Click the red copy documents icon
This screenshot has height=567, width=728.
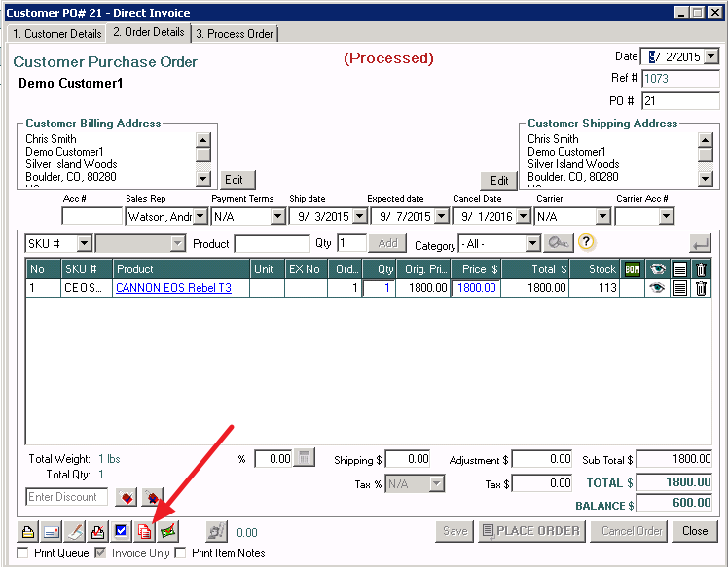click(x=145, y=531)
